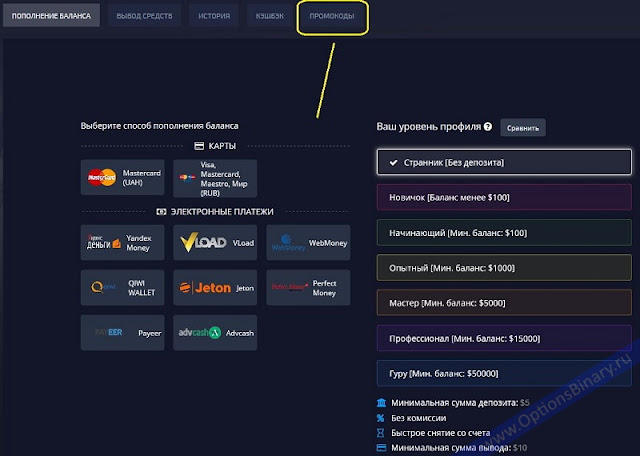Open the История tab
640x456 pixels.
pyautogui.click(x=214, y=16)
